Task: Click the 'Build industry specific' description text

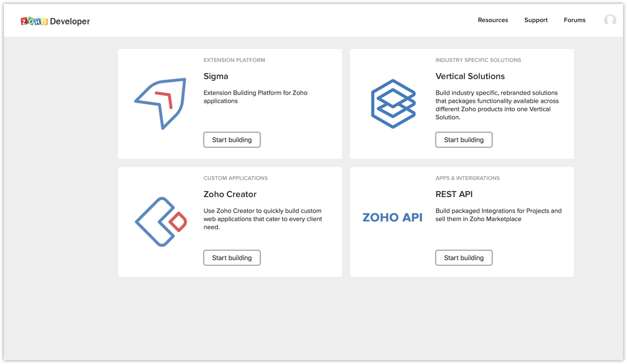Action: (497, 105)
